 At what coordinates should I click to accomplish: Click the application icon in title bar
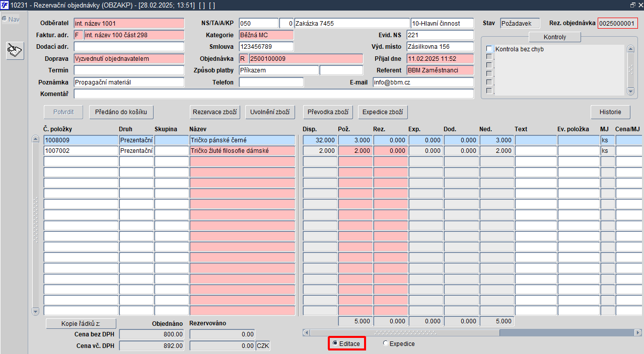pos(5,5)
